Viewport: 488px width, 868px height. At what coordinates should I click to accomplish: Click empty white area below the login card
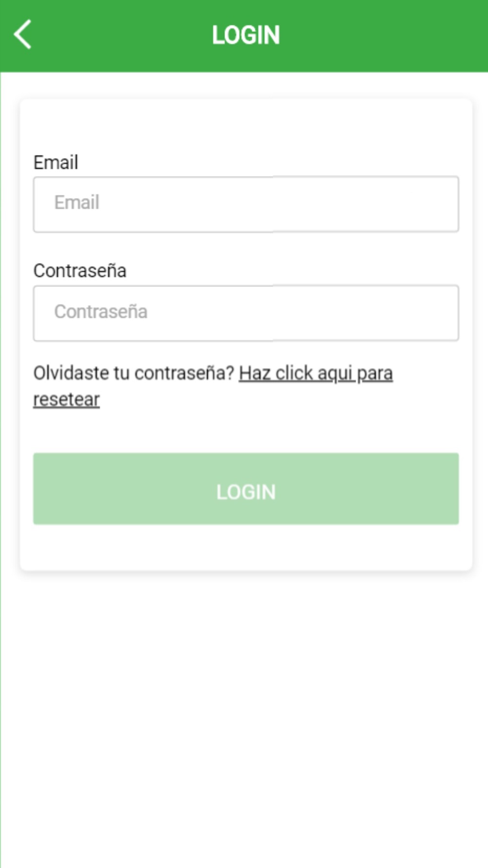[x=244, y=708]
